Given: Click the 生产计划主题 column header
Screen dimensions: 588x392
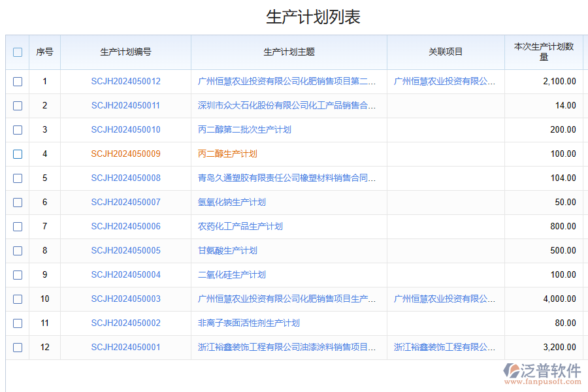Looking at the screenshot, I should click(289, 52).
